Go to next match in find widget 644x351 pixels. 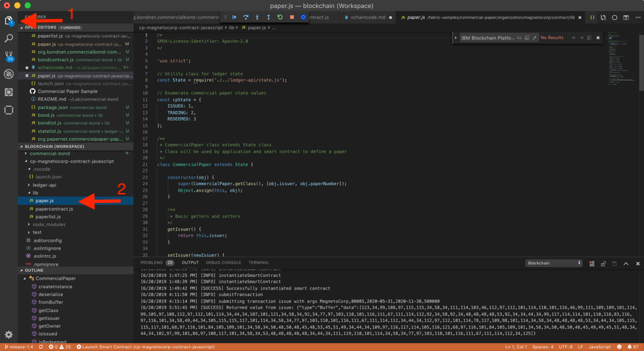(x=582, y=38)
